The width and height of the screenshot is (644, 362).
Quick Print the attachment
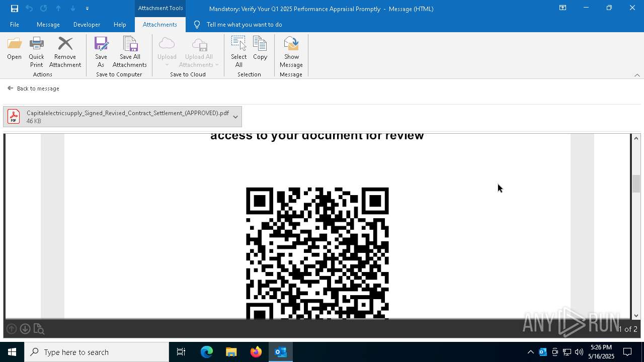[36, 52]
